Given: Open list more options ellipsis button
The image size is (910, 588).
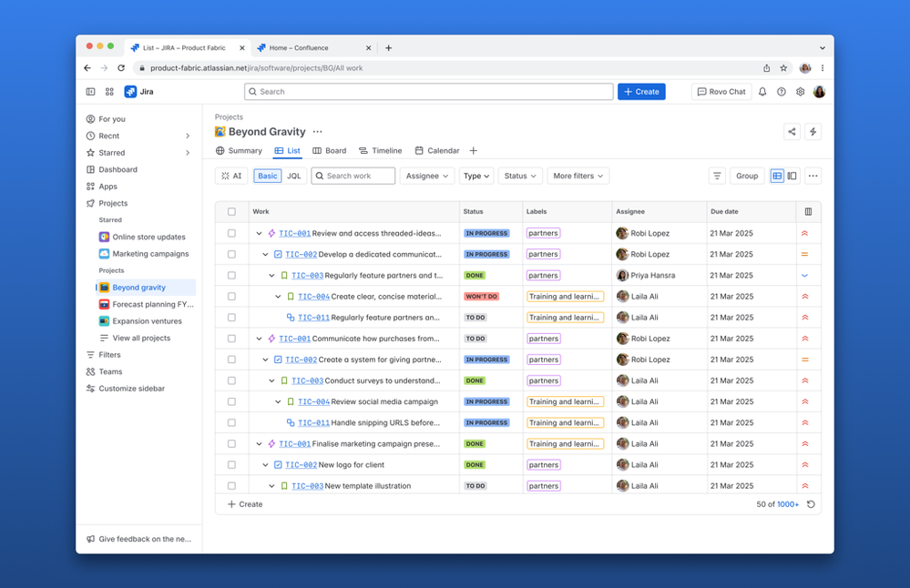Looking at the screenshot, I should click(813, 176).
